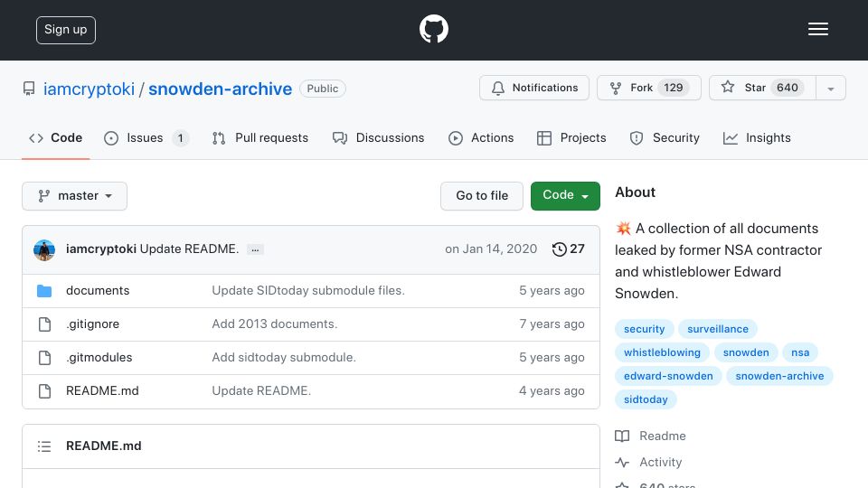Select the snowden-archive topic tag
Viewport: 868px width, 488px height.
[779, 376]
